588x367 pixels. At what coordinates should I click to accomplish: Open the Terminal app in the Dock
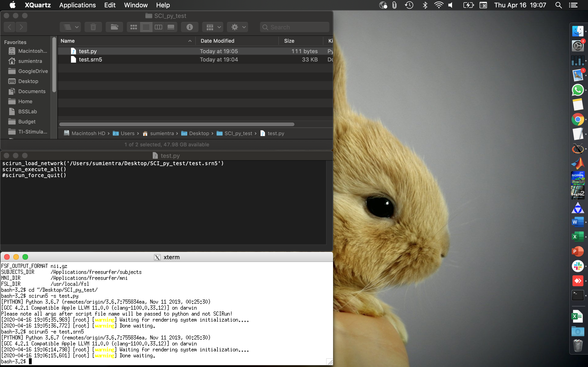[x=578, y=295]
